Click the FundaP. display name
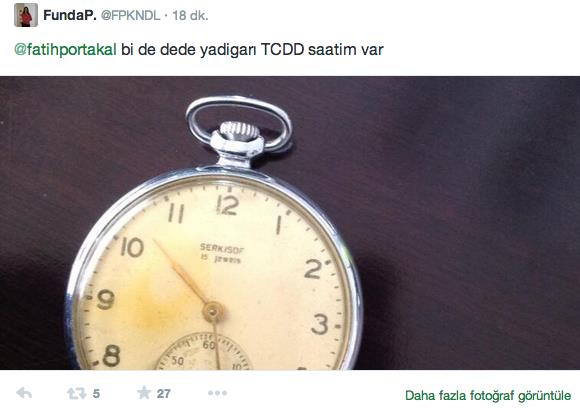Image resolution: width=580 pixels, height=408 pixels. [x=70, y=16]
